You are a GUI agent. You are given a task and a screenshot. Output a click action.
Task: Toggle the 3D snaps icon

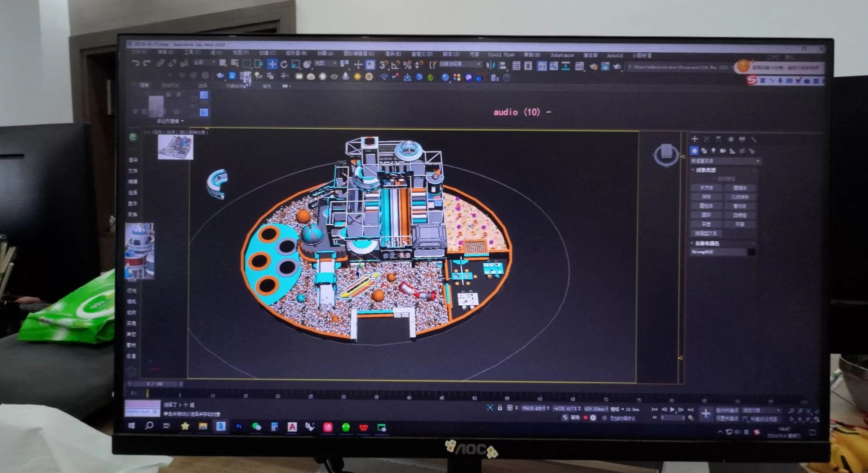click(384, 65)
